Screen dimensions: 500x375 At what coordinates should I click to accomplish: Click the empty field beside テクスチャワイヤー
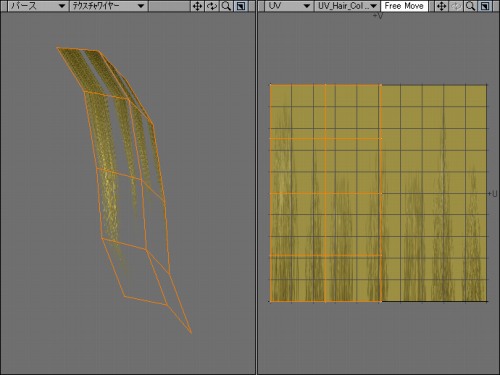169,6
